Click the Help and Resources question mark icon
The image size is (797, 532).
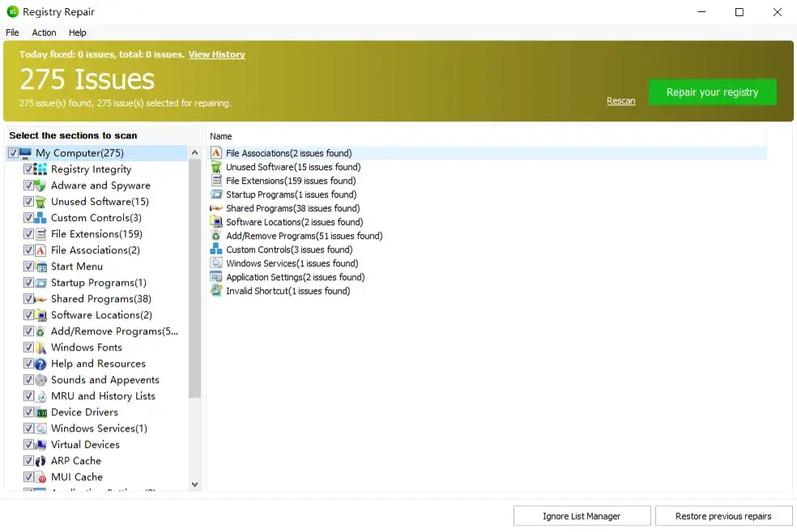(40, 364)
